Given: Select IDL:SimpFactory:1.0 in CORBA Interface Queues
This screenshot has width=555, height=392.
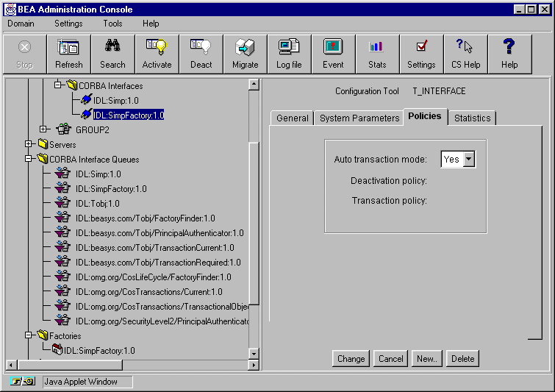Looking at the screenshot, I should pos(111,189).
